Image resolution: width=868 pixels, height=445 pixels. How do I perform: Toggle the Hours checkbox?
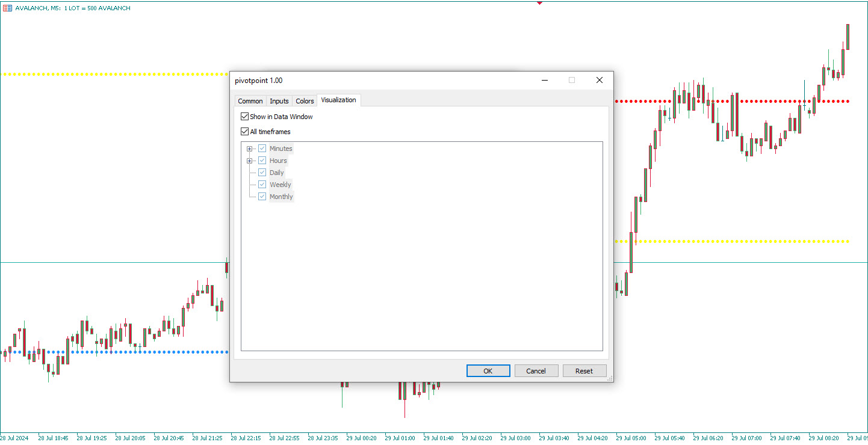pos(262,161)
